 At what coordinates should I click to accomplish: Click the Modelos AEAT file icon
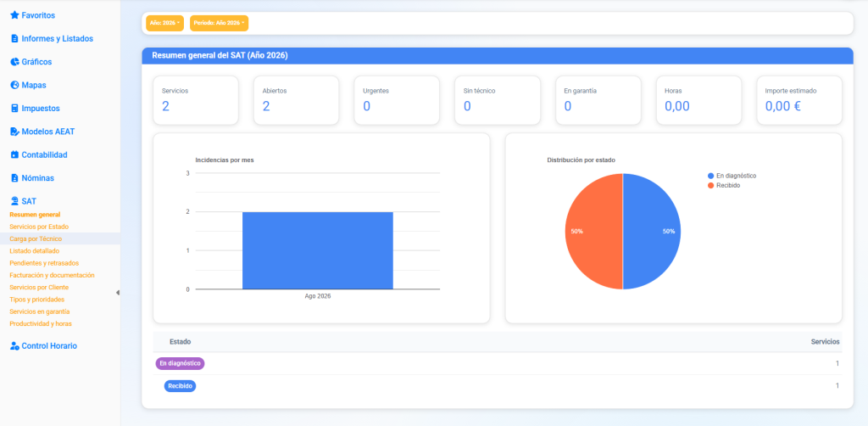(x=15, y=132)
